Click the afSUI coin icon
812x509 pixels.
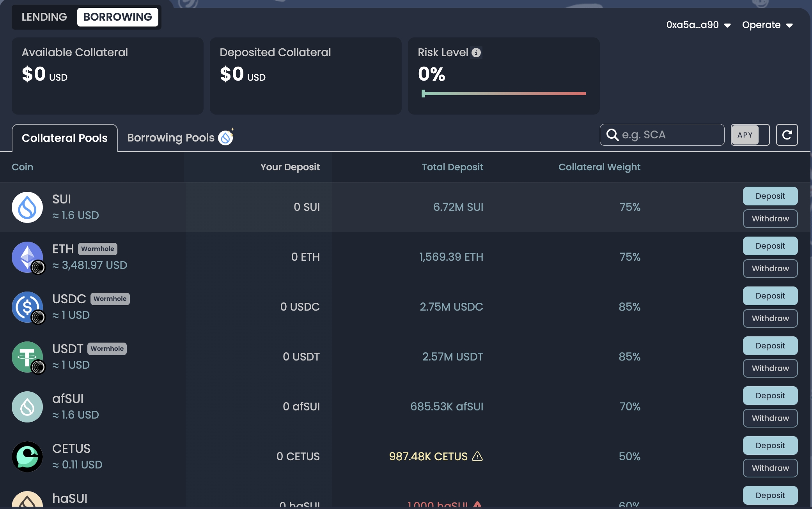(x=27, y=406)
